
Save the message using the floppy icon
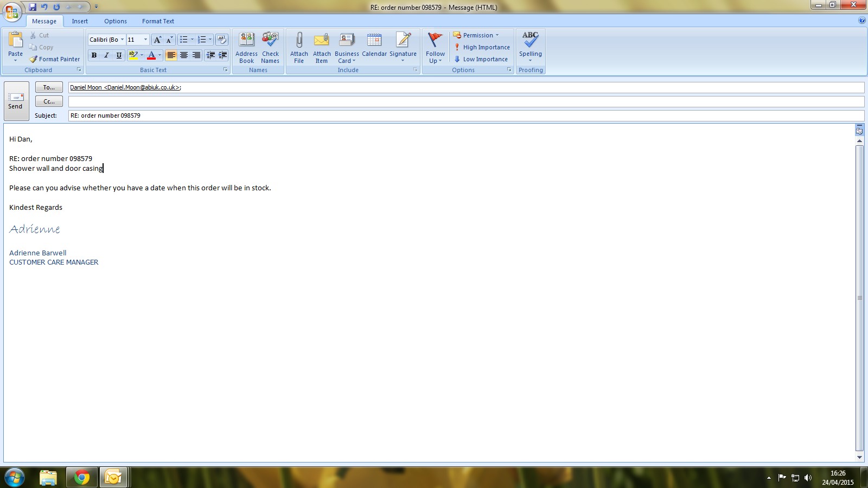tap(33, 7)
